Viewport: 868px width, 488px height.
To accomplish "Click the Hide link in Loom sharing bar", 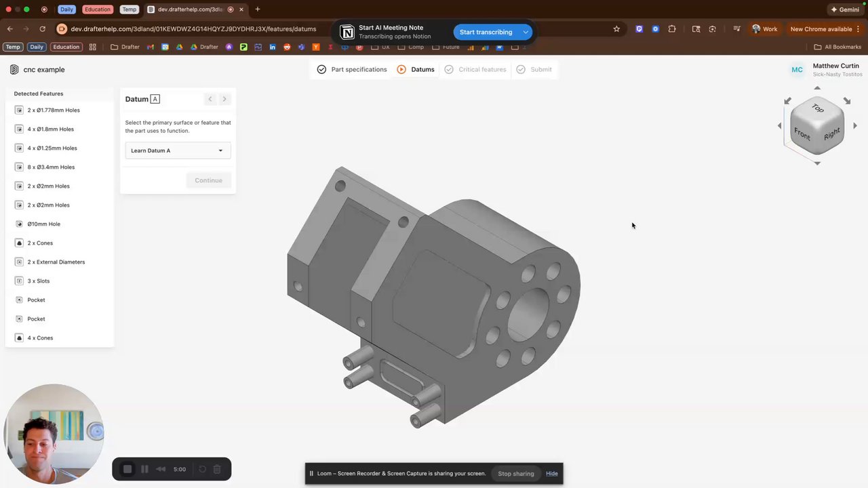I will [x=552, y=473].
